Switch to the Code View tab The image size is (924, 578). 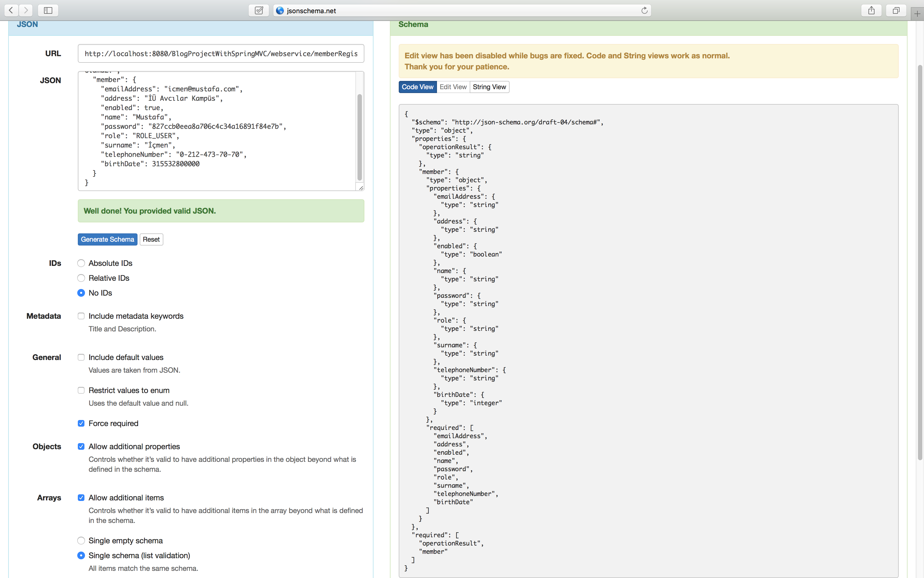point(417,87)
